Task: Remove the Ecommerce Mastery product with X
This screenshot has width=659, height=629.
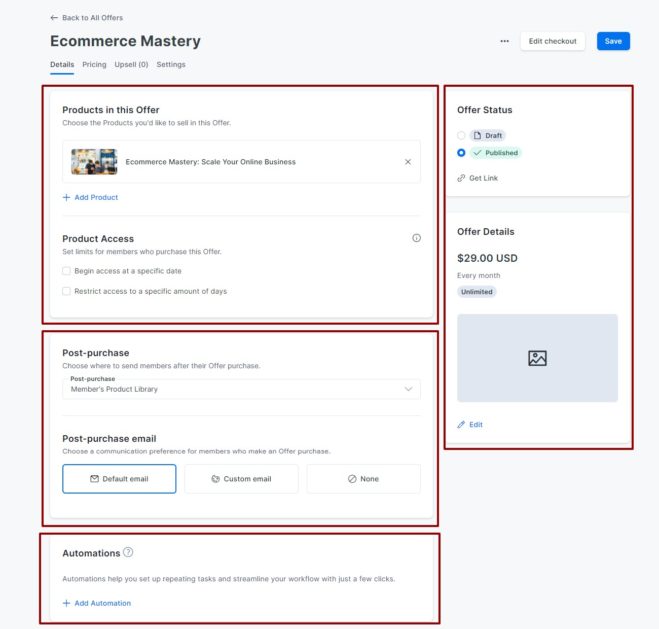Action: click(x=408, y=162)
